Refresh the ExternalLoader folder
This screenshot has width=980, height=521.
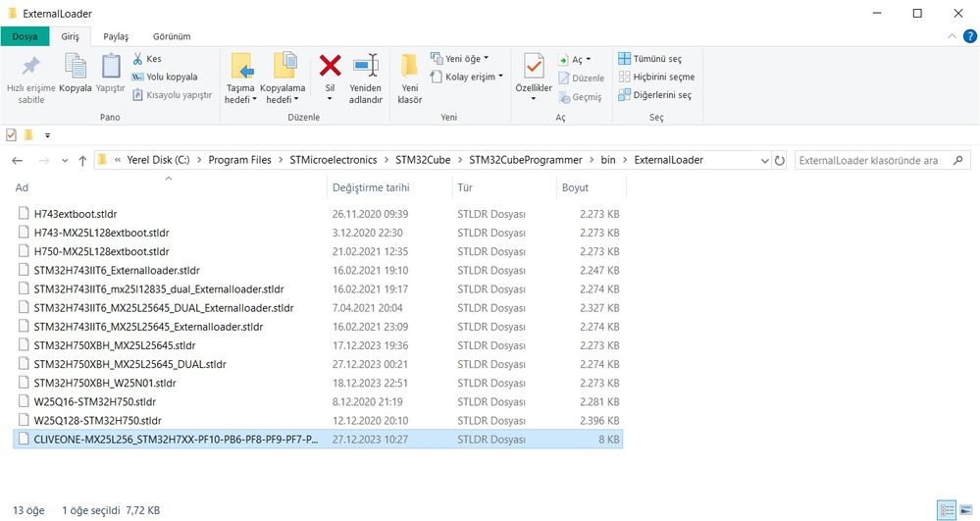[x=779, y=161]
